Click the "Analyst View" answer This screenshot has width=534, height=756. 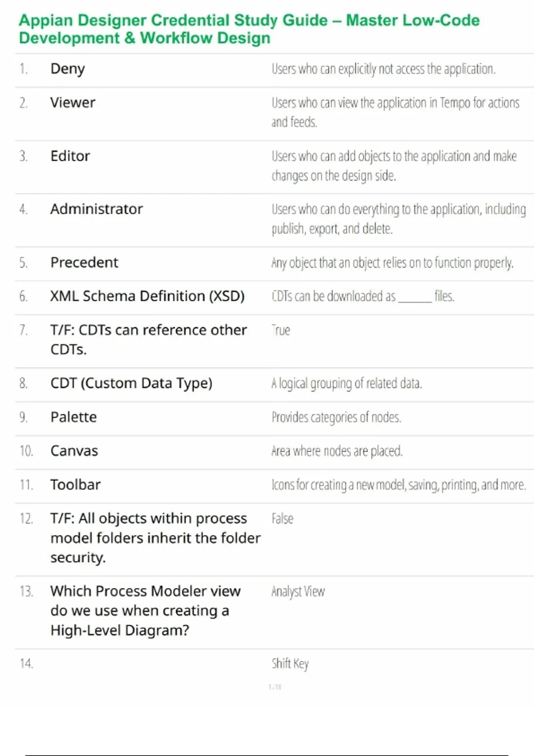298,591
